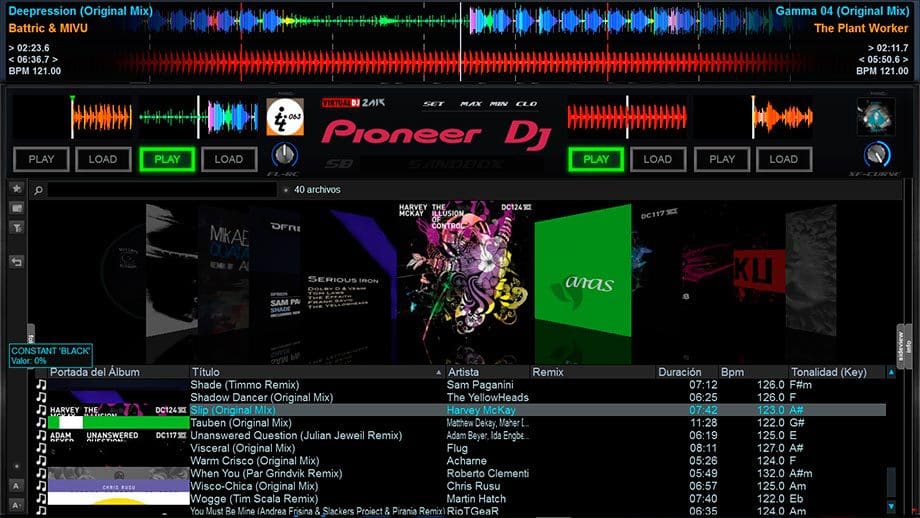Adjust the XF-CURVE knob
This screenshot has height=518, width=920.
coord(877,155)
